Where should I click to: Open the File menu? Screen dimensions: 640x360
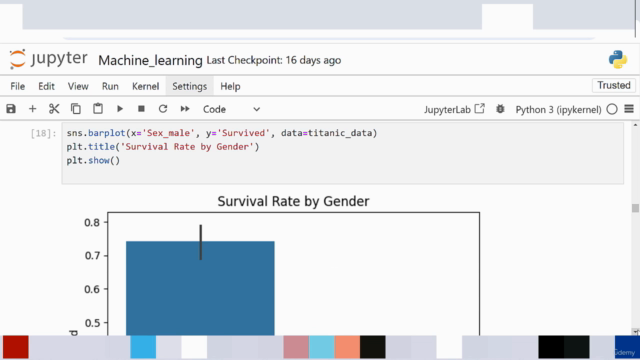pyautogui.click(x=18, y=87)
